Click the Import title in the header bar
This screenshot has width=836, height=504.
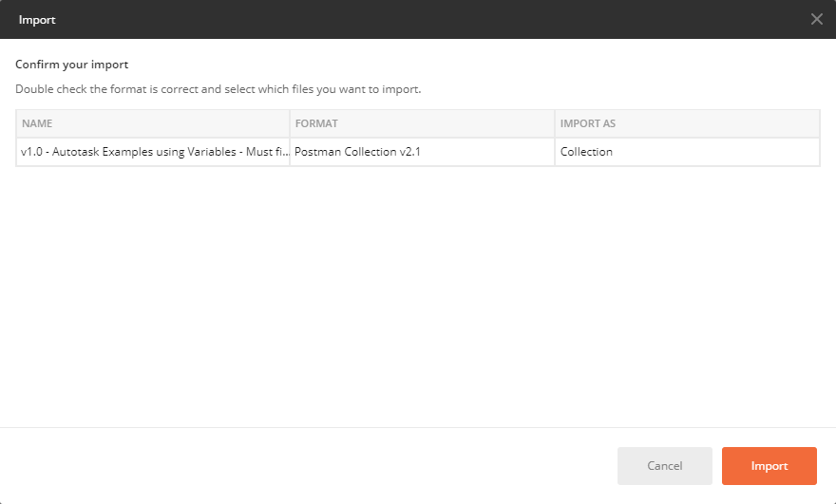pos(37,19)
